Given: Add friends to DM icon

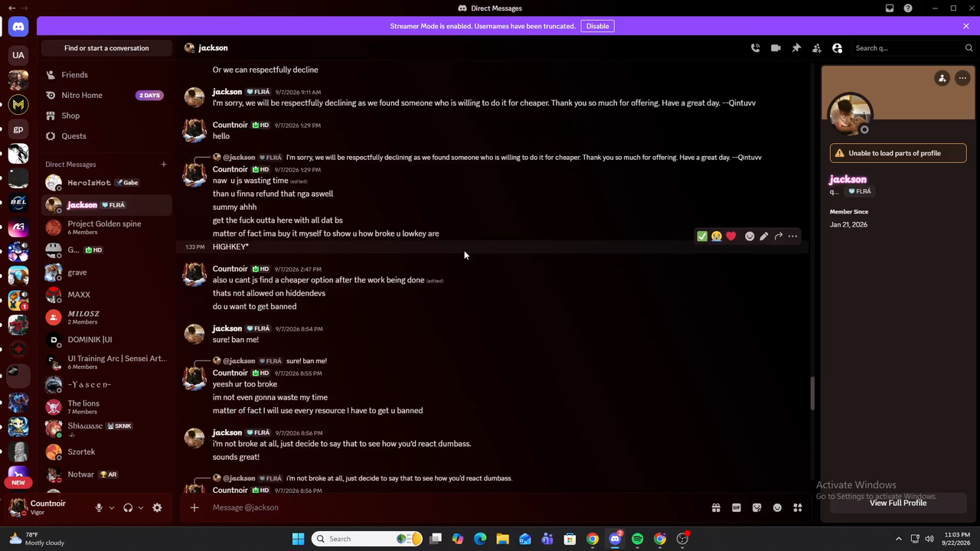Looking at the screenshot, I should [x=817, y=48].
